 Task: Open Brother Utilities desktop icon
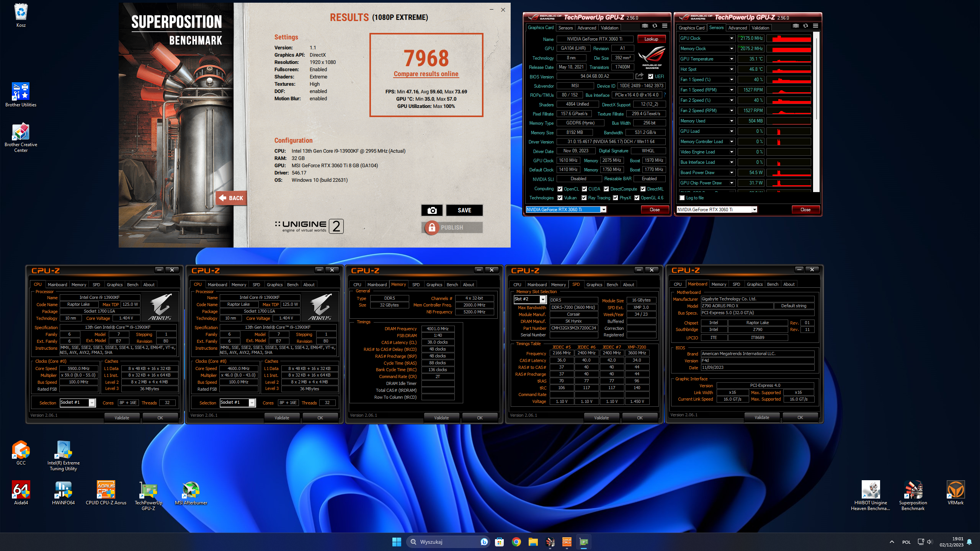click(21, 95)
